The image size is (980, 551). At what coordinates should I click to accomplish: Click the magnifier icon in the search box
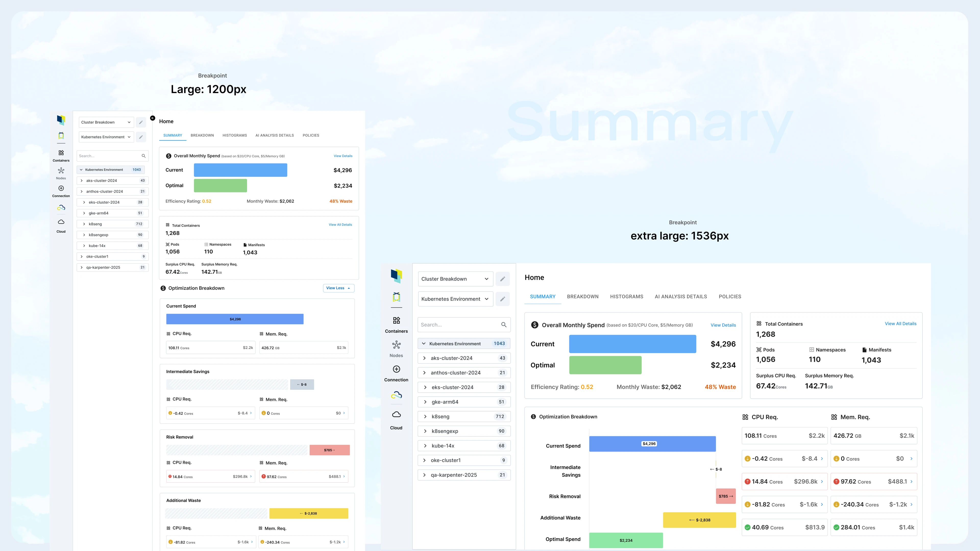point(143,156)
